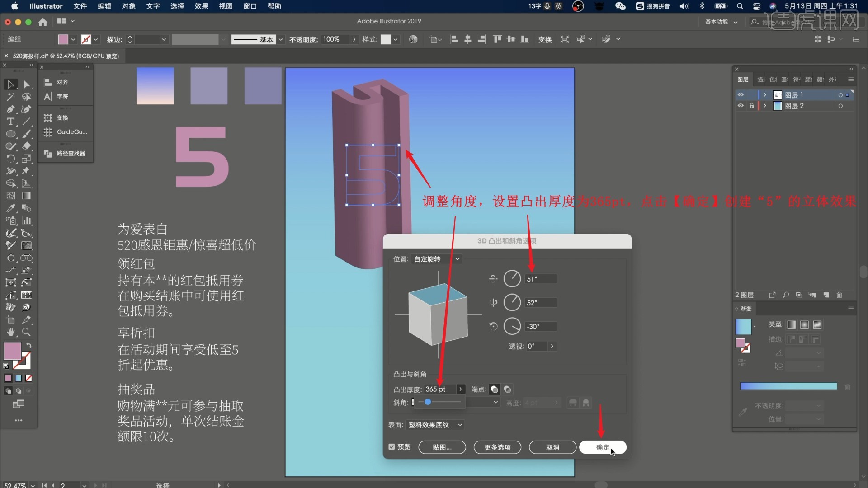This screenshot has width=868, height=488.
Task: Locate object magnifier icon in Layers panel
Action: [786, 295]
